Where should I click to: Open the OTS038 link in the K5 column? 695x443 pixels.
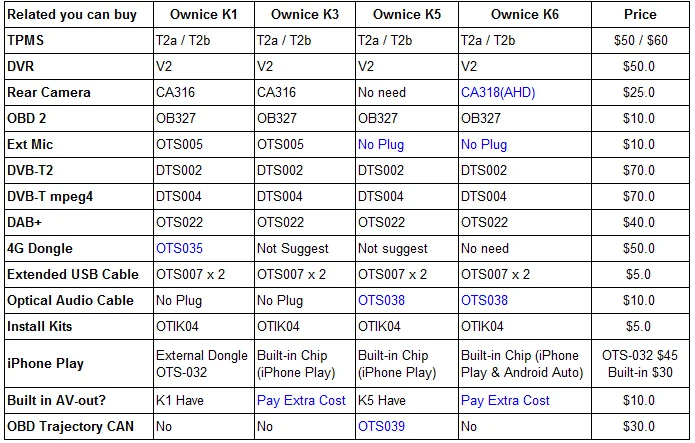point(381,301)
